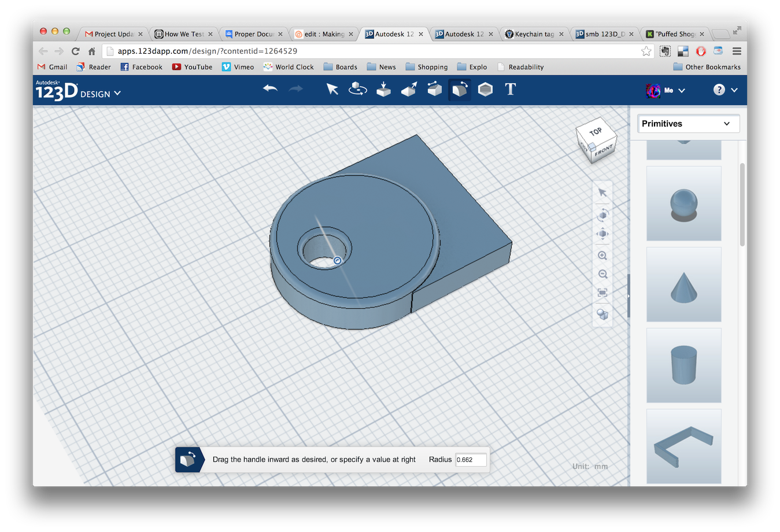Screen dimensions: 780x532
Task: Open the Readability bookmark
Action: [520, 67]
